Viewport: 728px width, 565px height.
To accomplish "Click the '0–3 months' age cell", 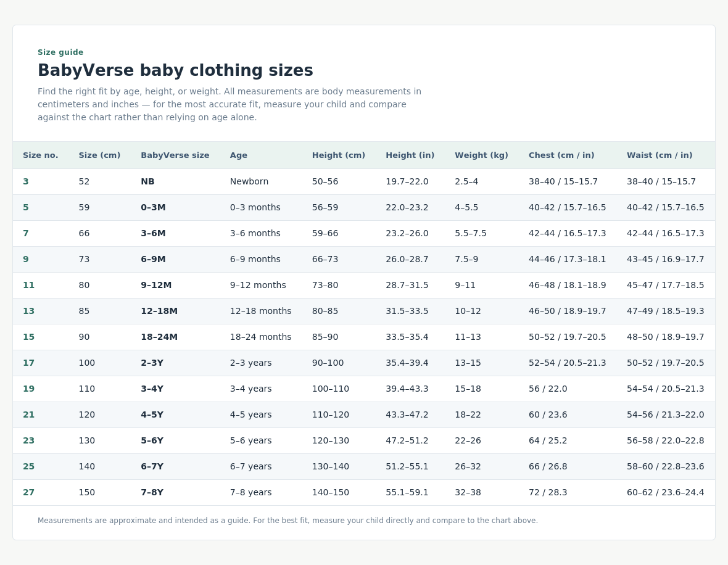I will (x=255, y=207).
